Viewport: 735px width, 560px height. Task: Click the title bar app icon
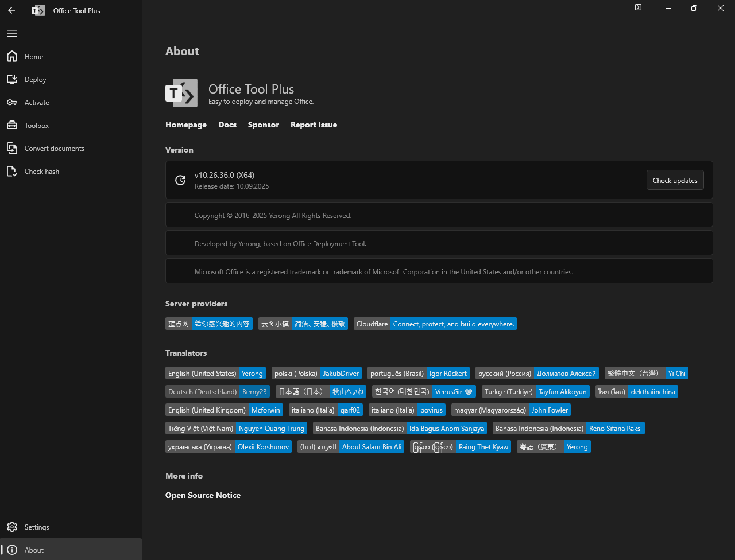coord(38,10)
